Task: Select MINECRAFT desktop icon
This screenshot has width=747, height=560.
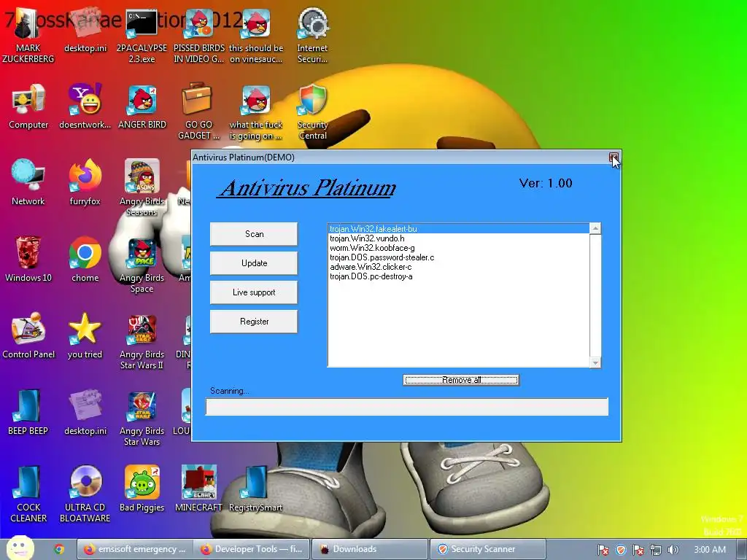Action: [198, 490]
